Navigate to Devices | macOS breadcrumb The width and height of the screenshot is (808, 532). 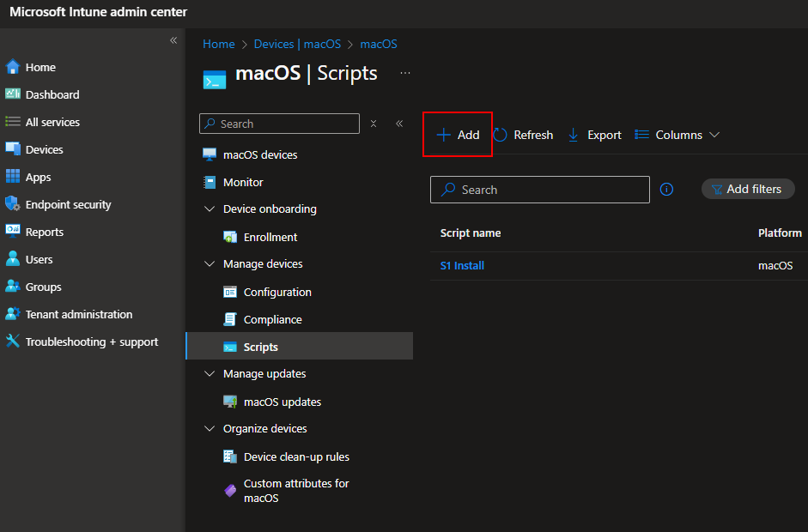(x=297, y=44)
